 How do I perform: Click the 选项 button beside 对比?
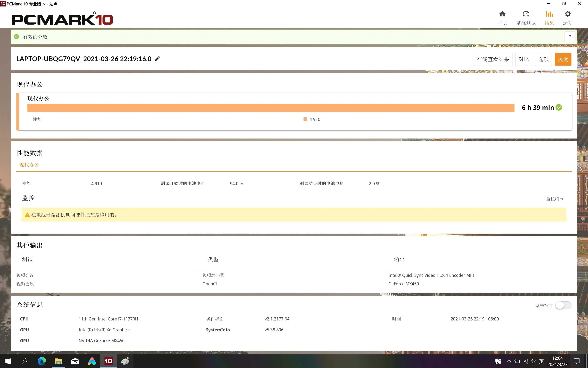tap(543, 59)
